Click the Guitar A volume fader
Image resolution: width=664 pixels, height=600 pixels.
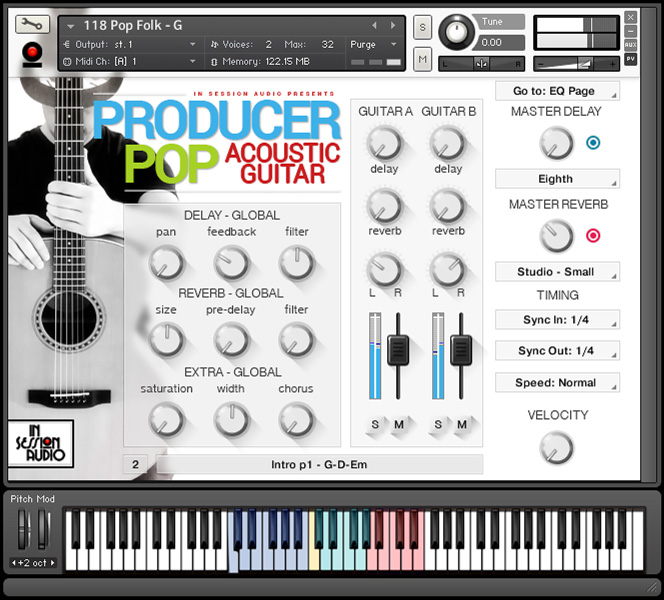coord(398,350)
